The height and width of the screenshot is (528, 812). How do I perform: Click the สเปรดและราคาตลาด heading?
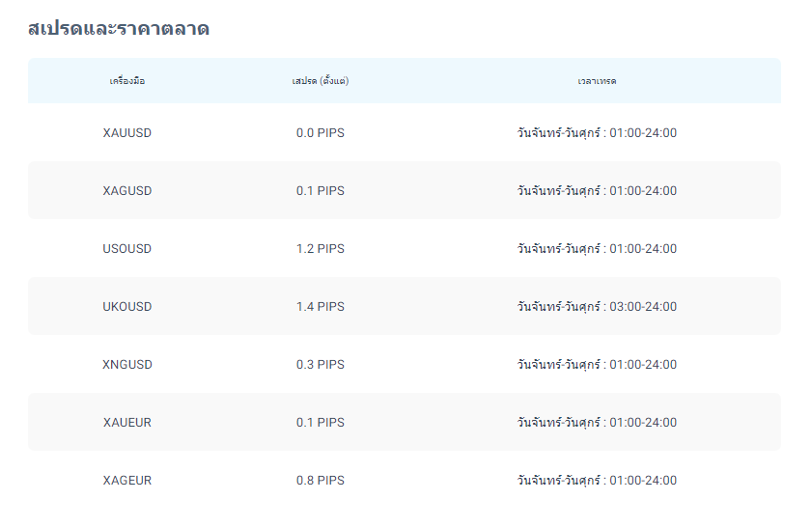(x=119, y=29)
